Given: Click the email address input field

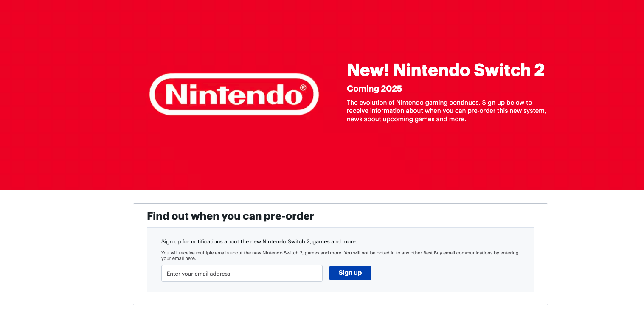Looking at the screenshot, I should [x=242, y=273].
